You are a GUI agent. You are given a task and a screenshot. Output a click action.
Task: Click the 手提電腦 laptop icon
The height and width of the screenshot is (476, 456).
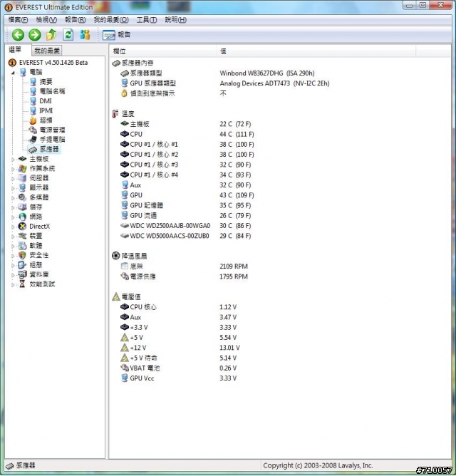[33, 140]
